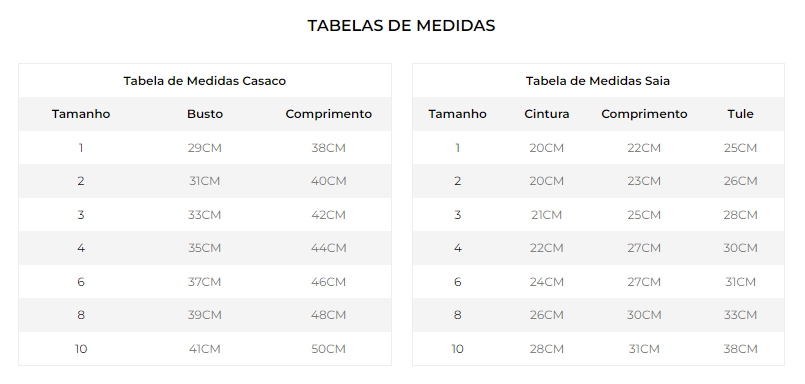Click the 33CM busto cell
805x384 pixels.
point(205,215)
